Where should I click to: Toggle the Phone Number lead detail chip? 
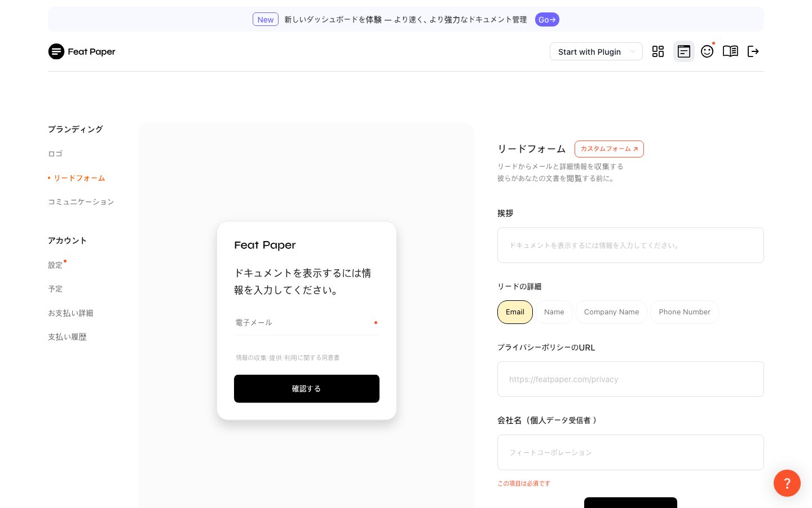(x=685, y=312)
